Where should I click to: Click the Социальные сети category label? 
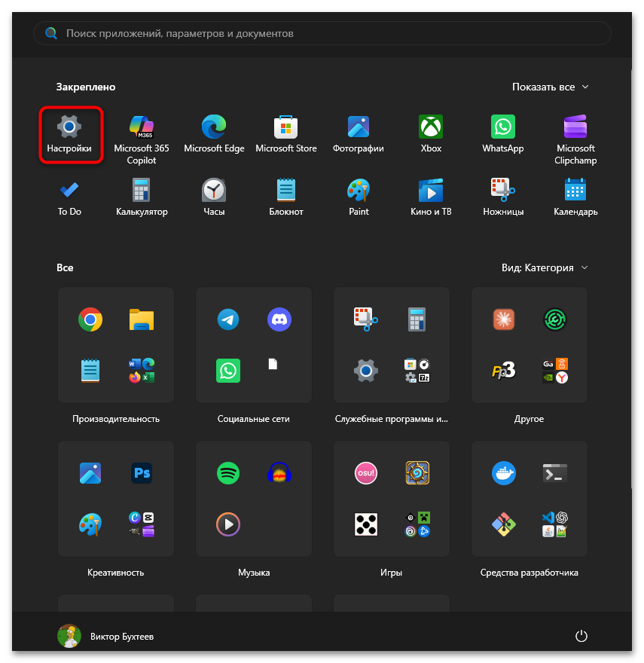pyautogui.click(x=254, y=419)
